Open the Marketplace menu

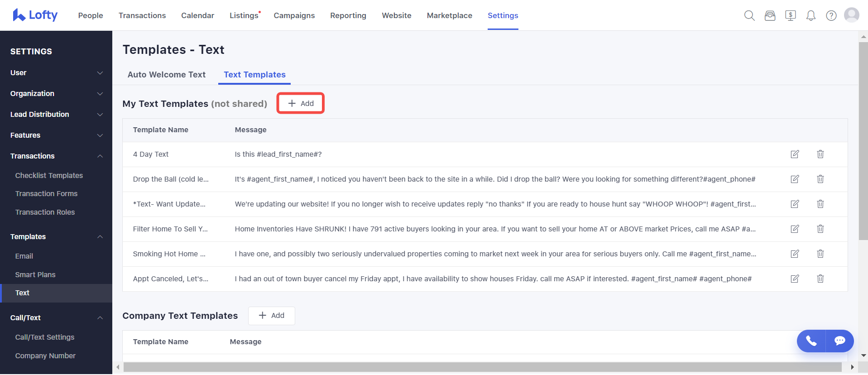pos(450,15)
